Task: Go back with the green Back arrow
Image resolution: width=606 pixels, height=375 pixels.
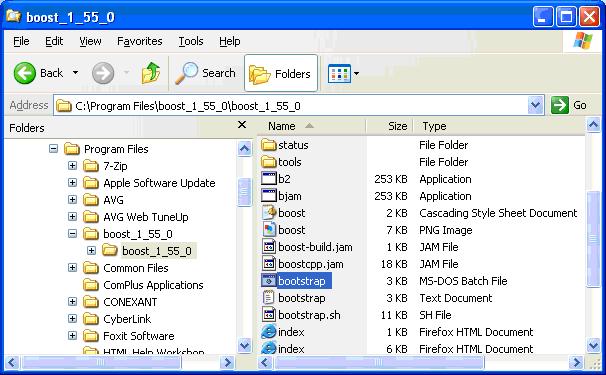Action: click(x=25, y=73)
